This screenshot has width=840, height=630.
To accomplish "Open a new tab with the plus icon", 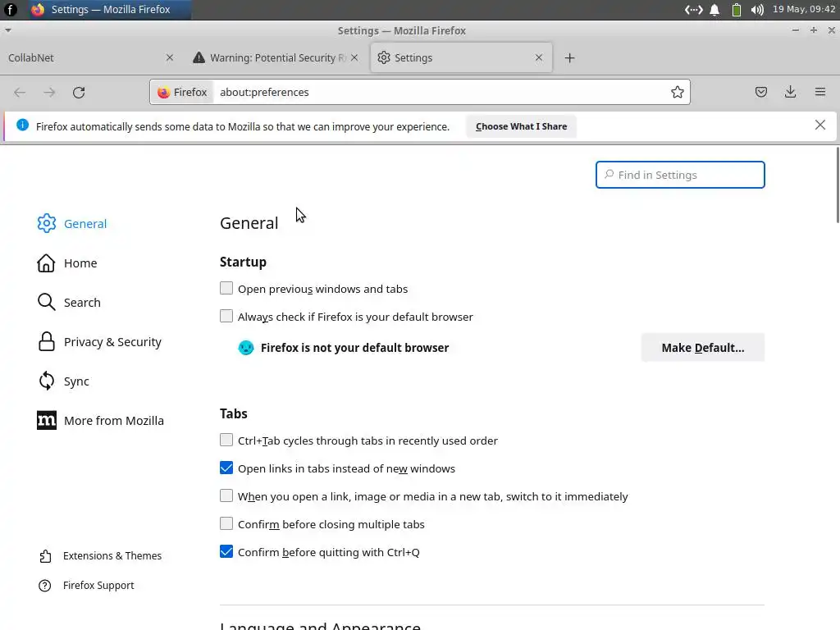I will tap(569, 58).
